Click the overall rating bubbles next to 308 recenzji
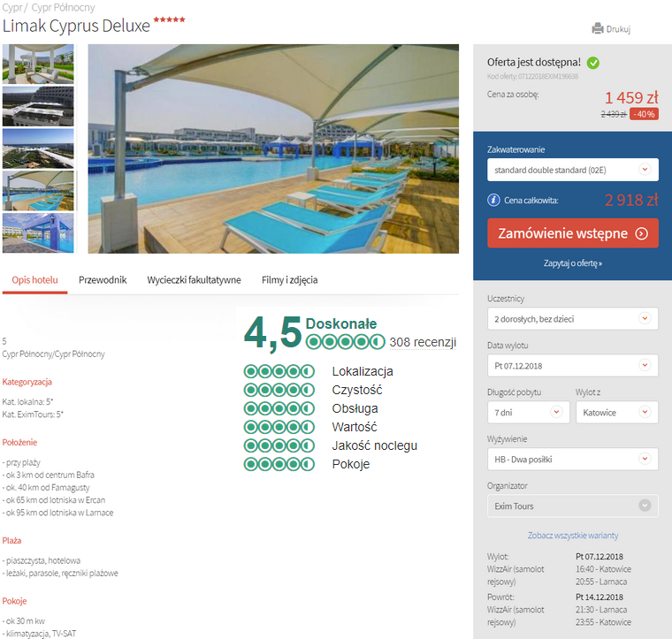Screen dimensions: 672x639 click(x=345, y=342)
